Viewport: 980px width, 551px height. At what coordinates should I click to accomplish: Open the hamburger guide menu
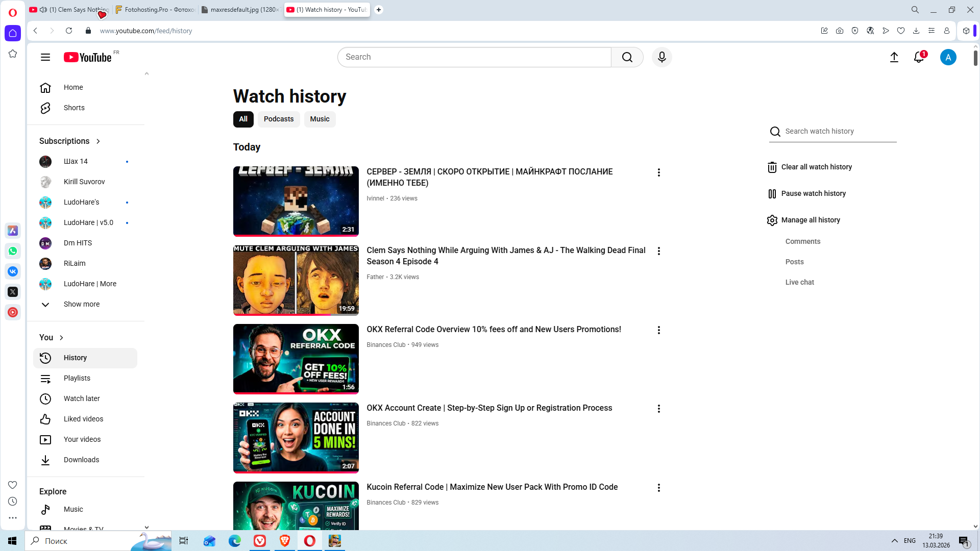point(45,57)
